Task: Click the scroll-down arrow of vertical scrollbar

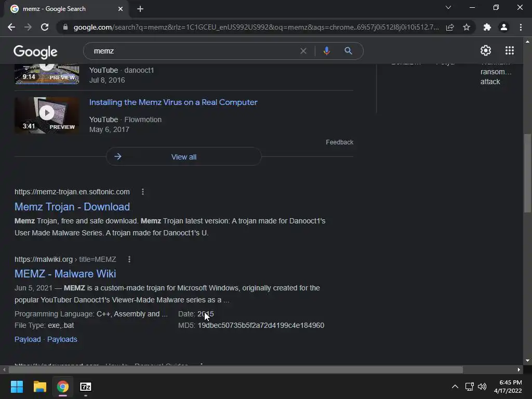Action: [527, 361]
